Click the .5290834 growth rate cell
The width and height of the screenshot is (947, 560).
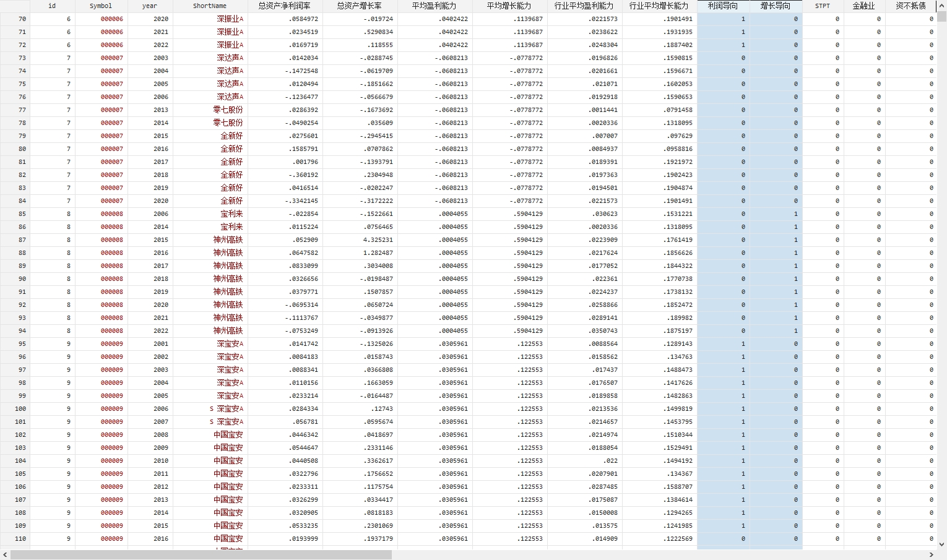(x=360, y=32)
